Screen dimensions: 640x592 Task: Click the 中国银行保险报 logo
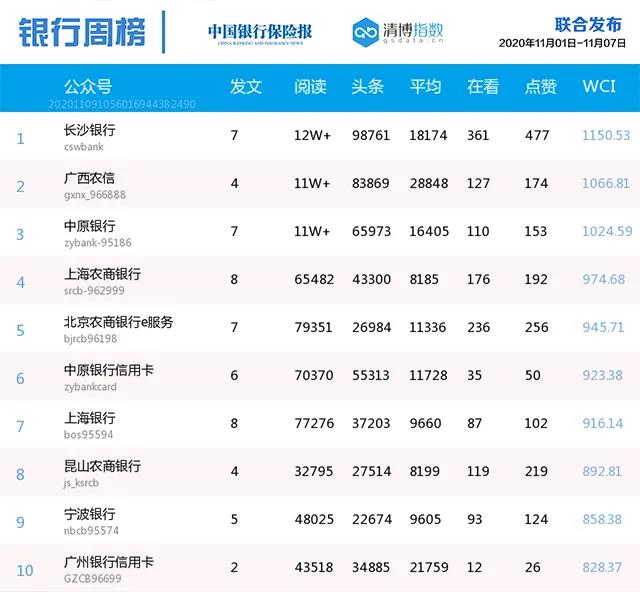pos(260,32)
